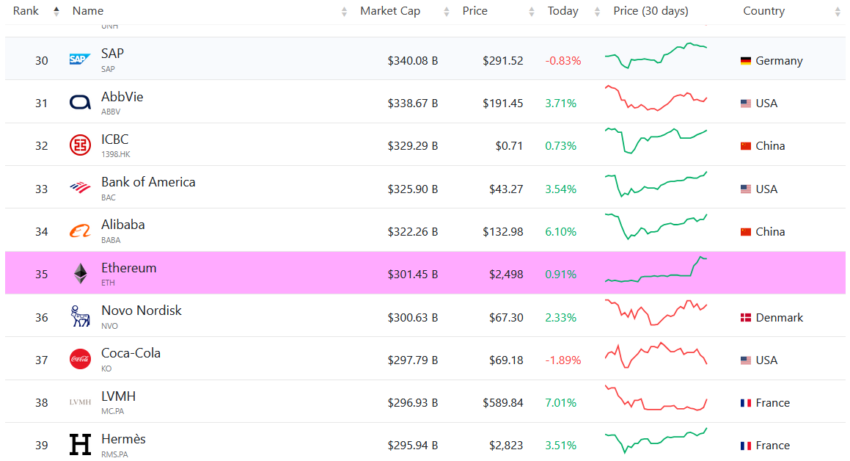Click the Market Cap column header
Screen dimensions: 850x461
(390, 11)
